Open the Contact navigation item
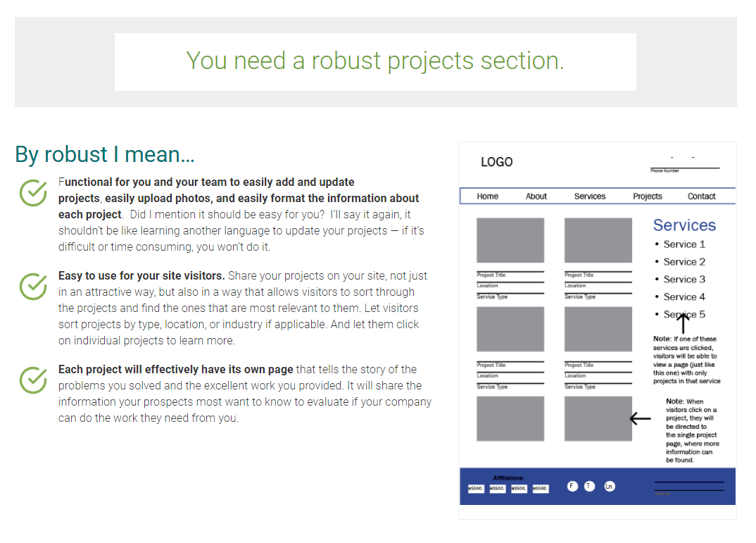Viewport: 756px width, 543px height. [701, 196]
